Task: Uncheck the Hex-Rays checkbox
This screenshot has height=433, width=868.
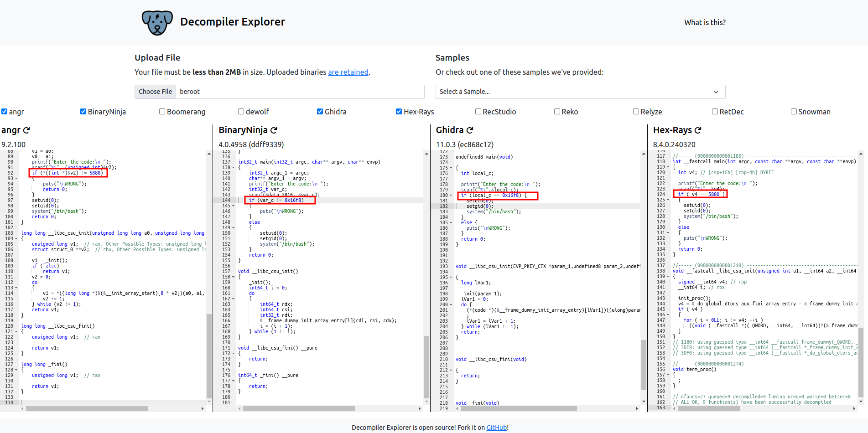Action: coord(399,112)
